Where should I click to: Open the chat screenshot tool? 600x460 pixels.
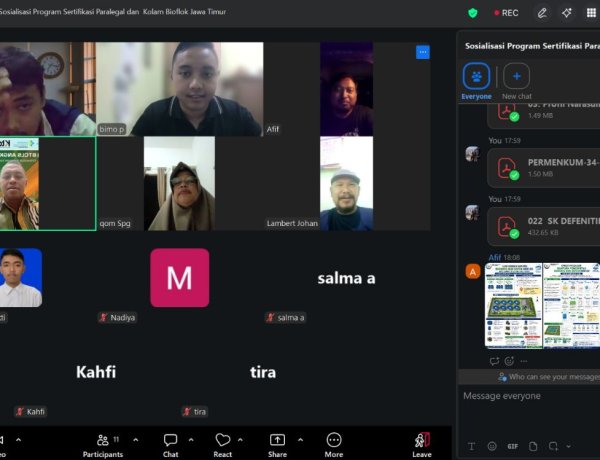(553, 446)
